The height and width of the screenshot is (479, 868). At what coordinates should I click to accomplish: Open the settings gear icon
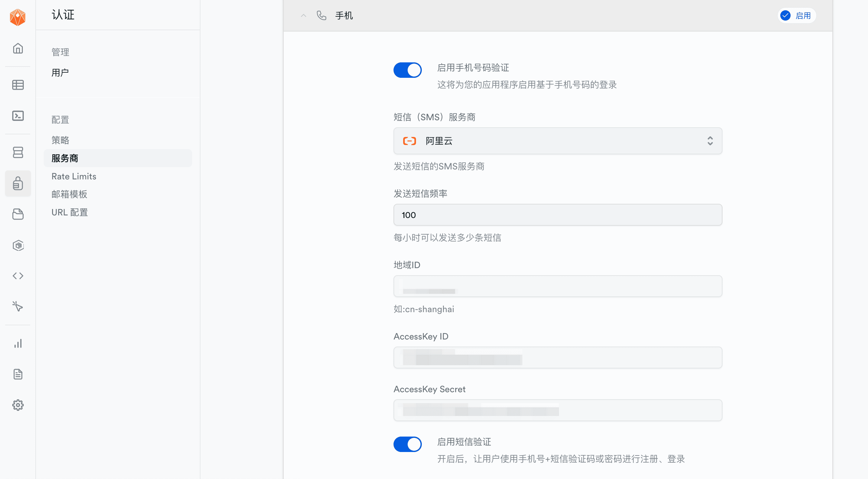point(18,405)
